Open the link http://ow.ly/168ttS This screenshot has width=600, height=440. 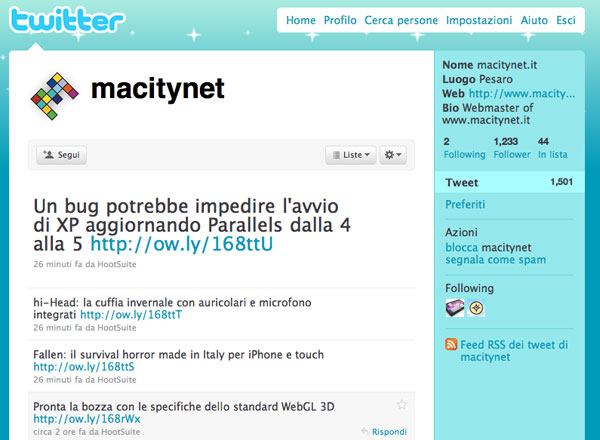[x=84, y=367]
